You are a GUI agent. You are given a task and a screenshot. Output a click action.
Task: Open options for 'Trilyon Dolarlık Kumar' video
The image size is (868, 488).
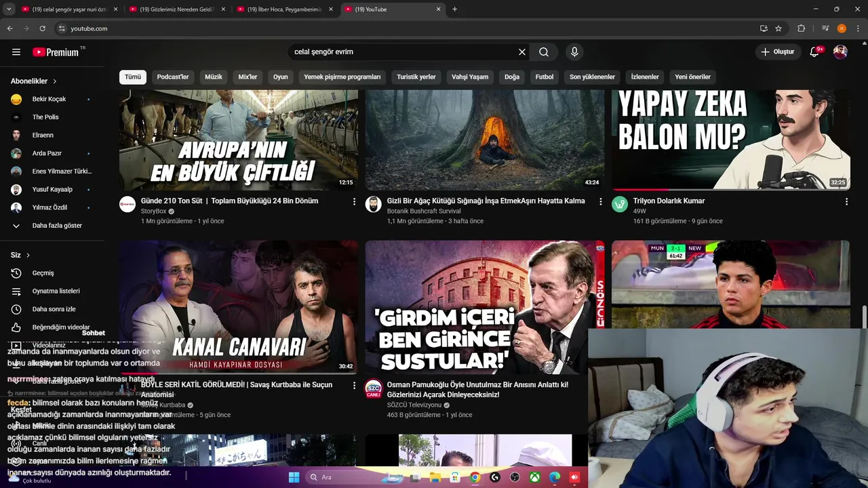846,201
